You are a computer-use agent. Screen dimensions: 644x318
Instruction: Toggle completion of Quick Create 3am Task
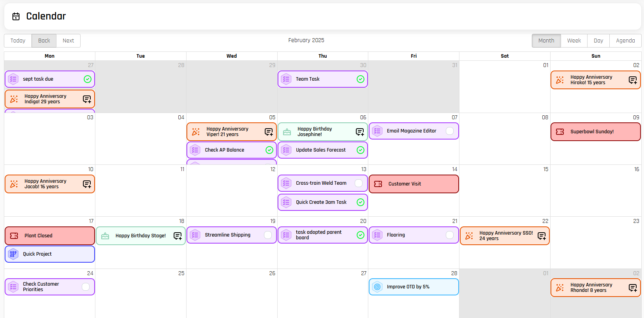coord(361,202)
